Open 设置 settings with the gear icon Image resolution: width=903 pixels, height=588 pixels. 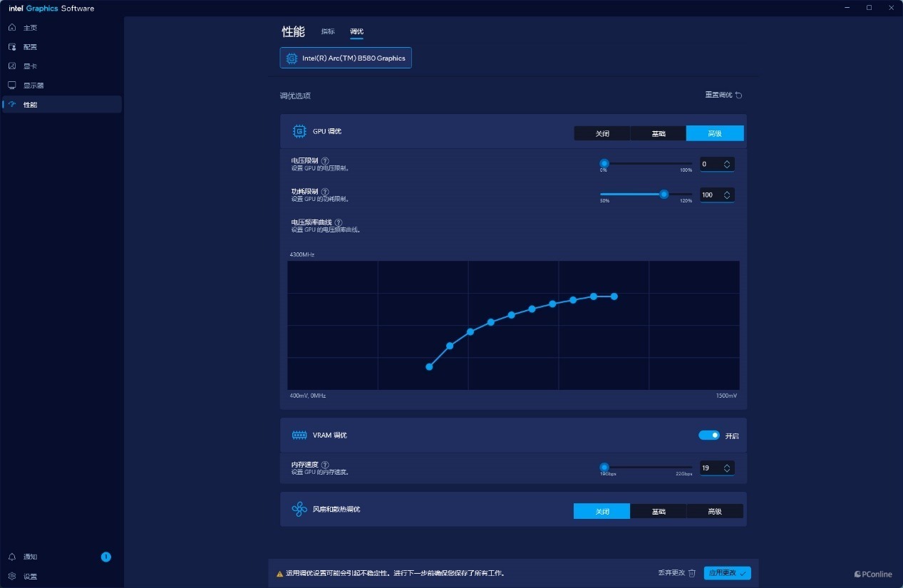click(12, 576)
